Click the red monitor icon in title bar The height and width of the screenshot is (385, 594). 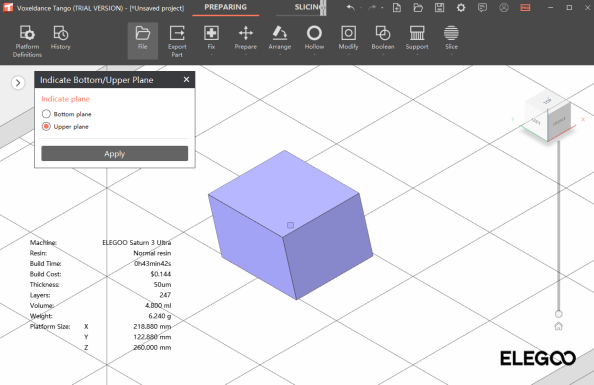point(525,8)
